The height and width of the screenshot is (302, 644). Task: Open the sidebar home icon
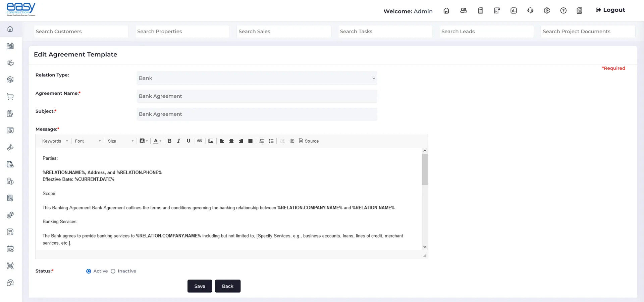pos(10,29)
